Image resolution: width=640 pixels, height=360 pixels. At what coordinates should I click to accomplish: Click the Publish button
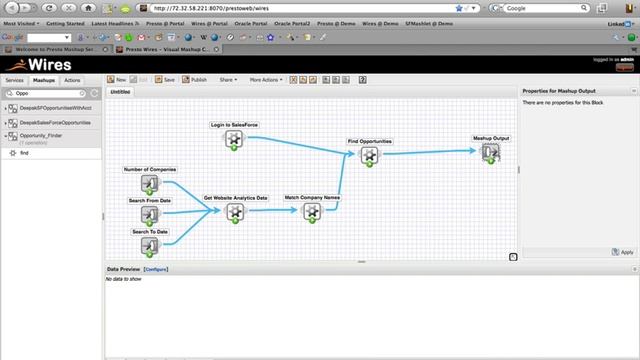pyautogui.click(x=195, y=80)
